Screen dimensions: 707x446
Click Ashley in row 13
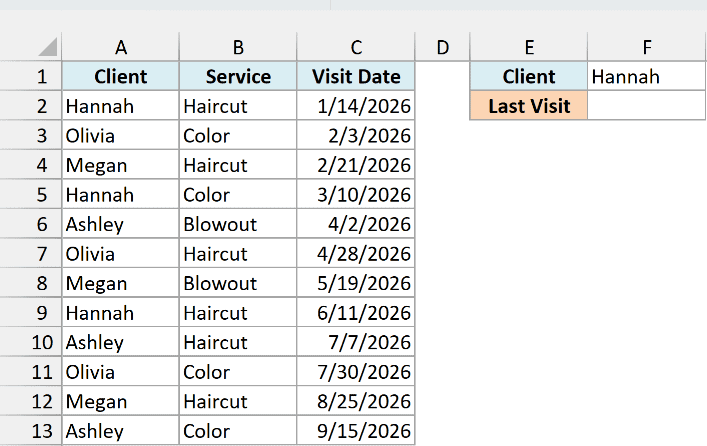click(x=120, y=431)
